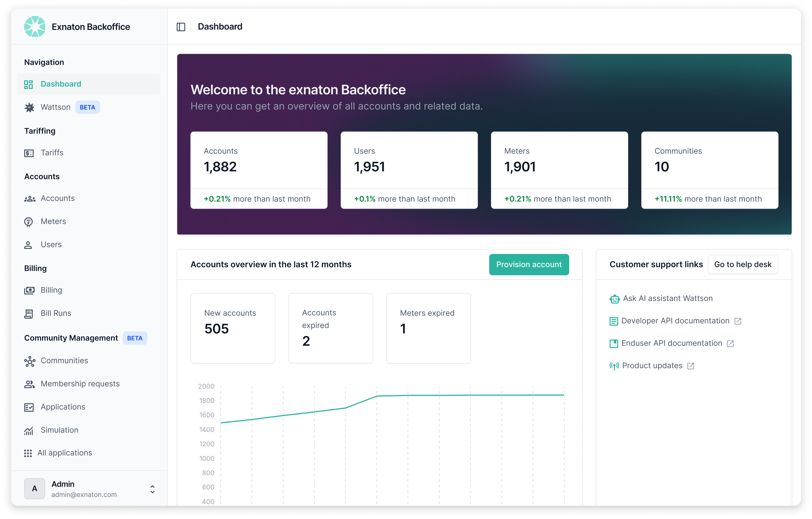Open Product updates link
The width and height of the screenshot is (812, 519).
(x=652, y=366)
